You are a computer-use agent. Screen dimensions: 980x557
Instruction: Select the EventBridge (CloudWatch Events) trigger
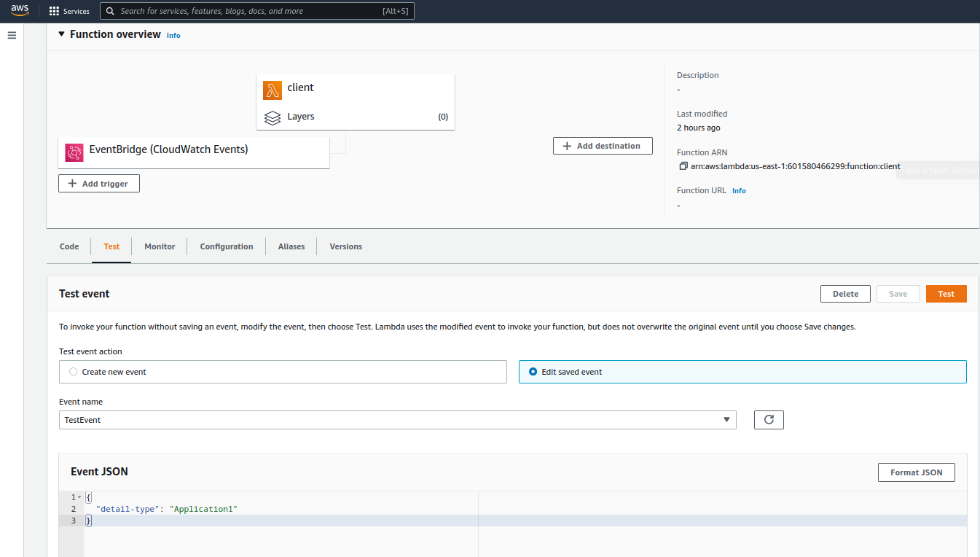pyautogui.click(x=194, y=152)
